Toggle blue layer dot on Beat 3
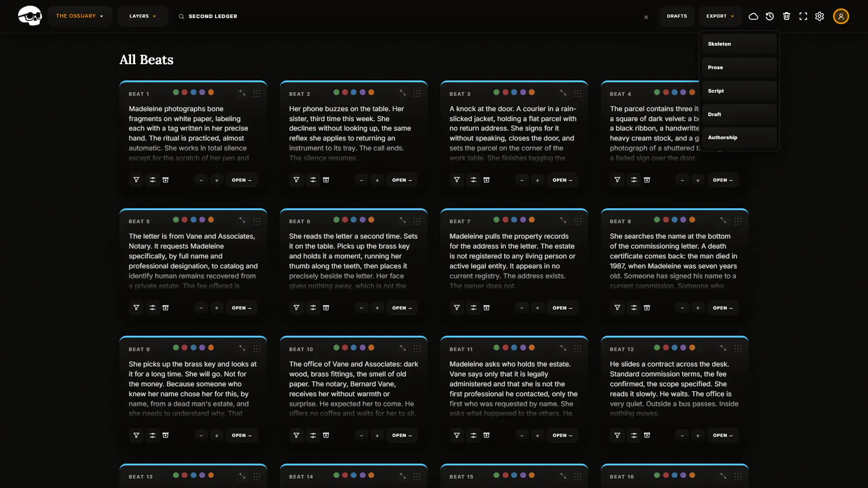The image size is (868, 488). point(514,92)
